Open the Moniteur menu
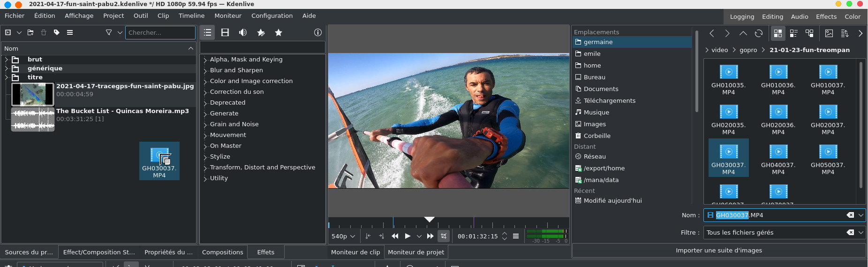 pyautogui.click(x=228, y=15)
